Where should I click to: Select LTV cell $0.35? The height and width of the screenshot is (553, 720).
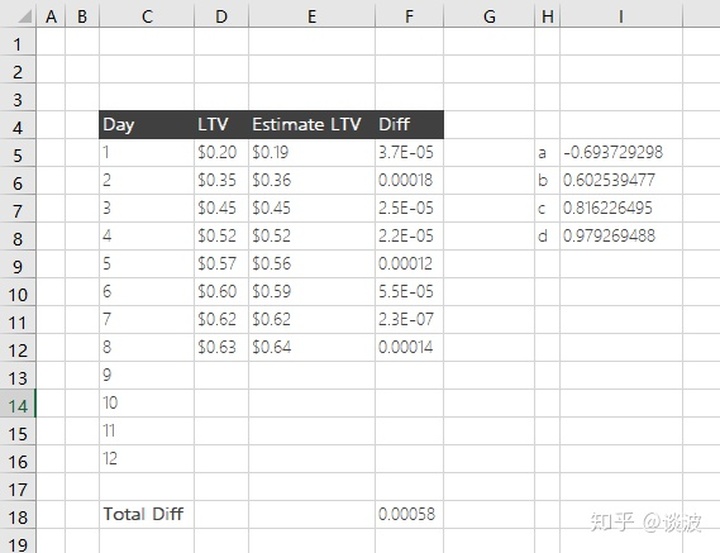[x=221, y=181]
